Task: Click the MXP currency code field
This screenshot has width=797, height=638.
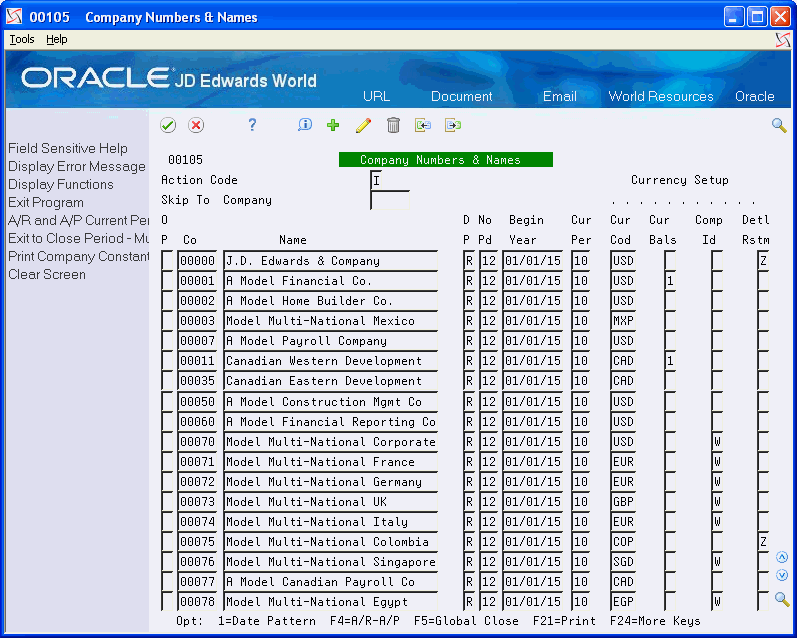Action: [623, 321]
